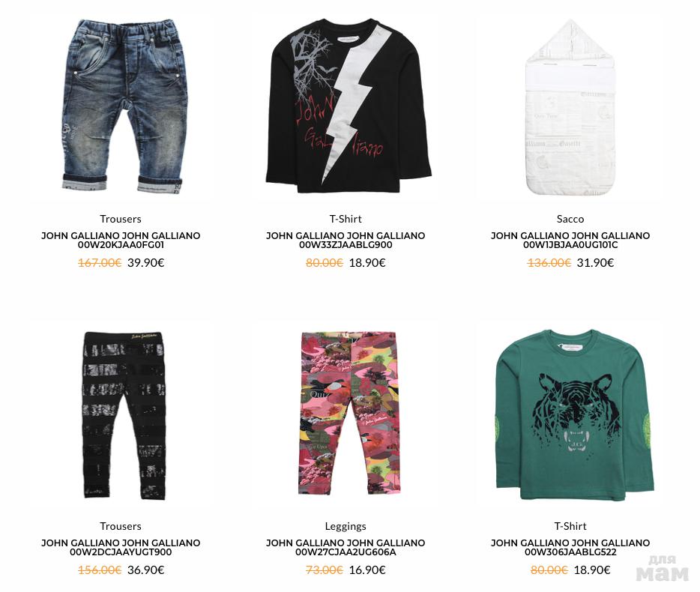Open the white Sacco sleeping bag image

570,107
